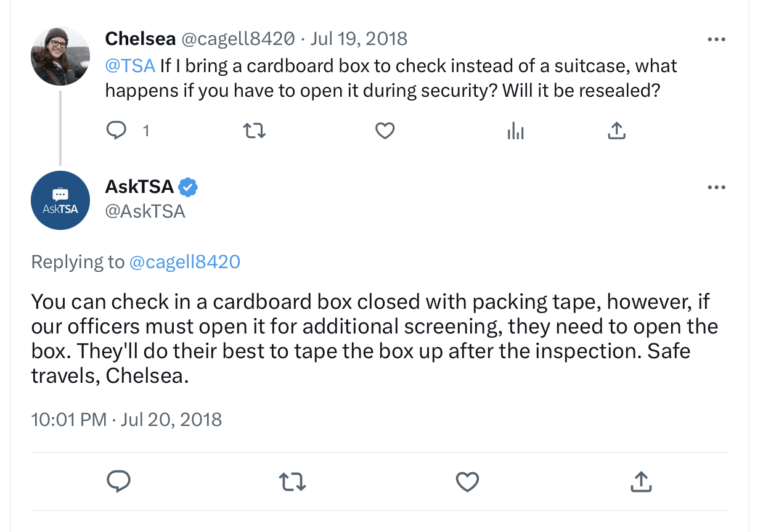View analytics for Chelsea's tweet
Screen dimensions: 763x532
point(515,131)
